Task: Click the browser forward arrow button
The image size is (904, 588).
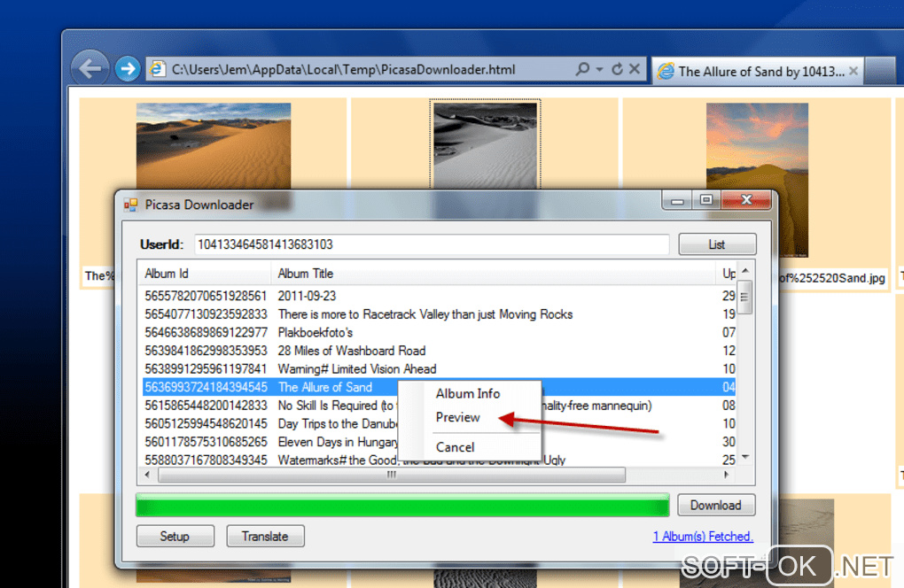Action: 128,69
